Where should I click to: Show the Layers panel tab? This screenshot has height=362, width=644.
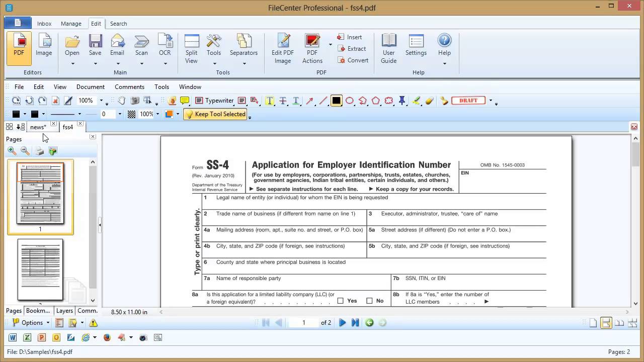pyautogui.click(x=64, y=311)
